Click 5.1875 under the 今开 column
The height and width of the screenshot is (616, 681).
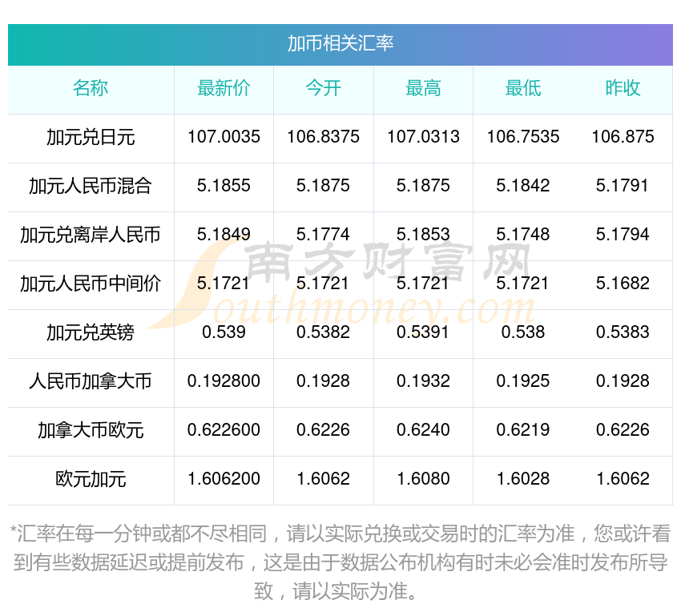pos(324,186)
